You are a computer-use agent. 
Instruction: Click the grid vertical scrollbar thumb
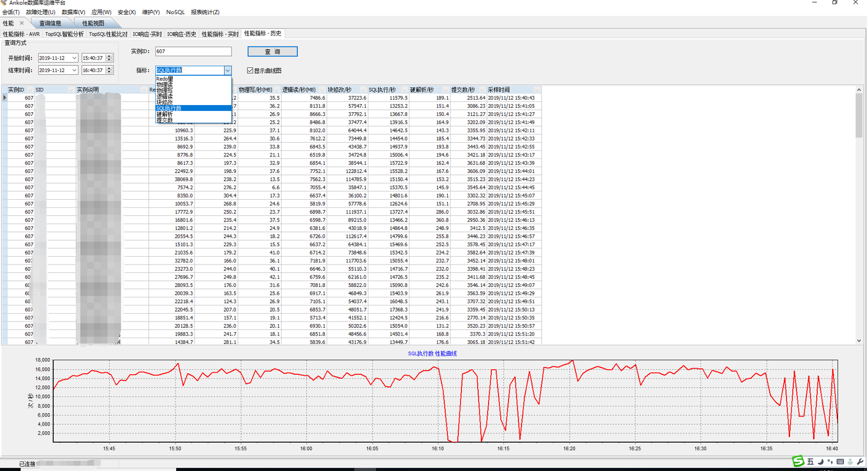tap(859, 116)
